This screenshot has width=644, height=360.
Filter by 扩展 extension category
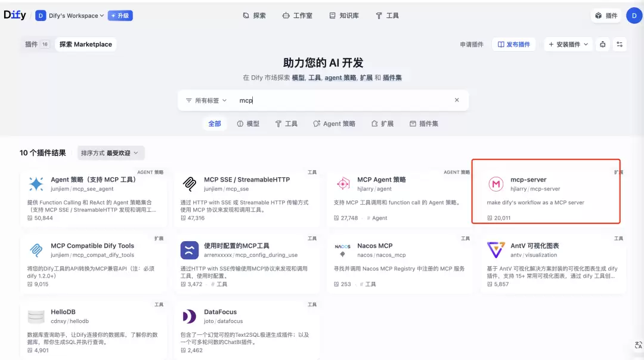[x=382, y=124]
